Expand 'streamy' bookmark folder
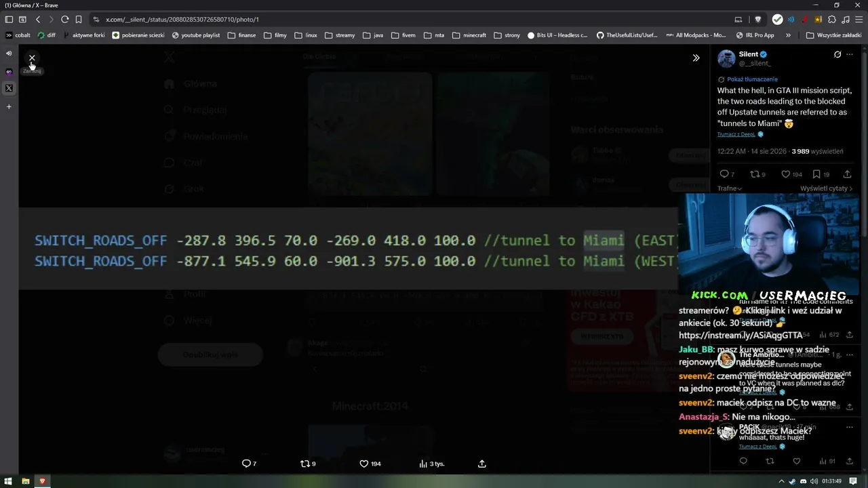The height and width of the screenshot is (488, 868). click(340, 35)
